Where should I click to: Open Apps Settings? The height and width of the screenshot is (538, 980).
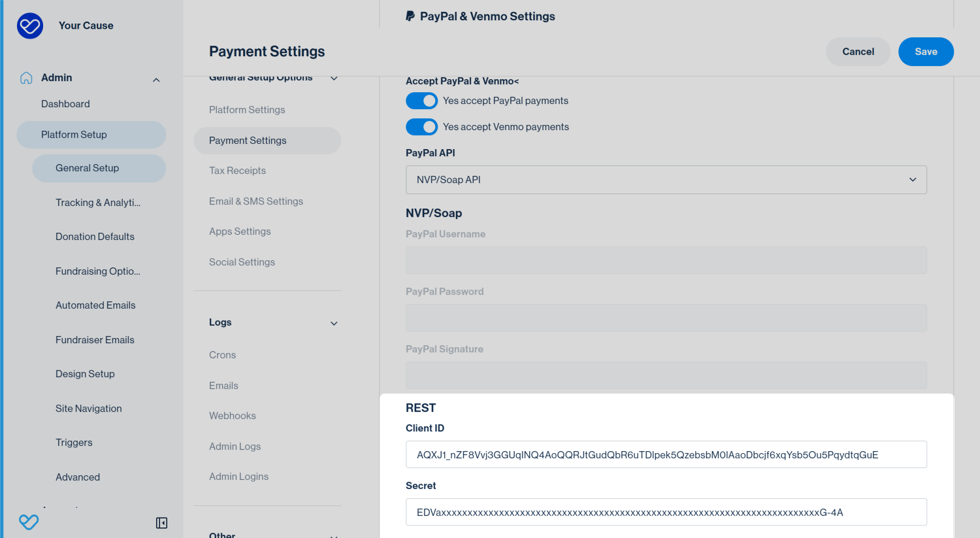[240, 231]
